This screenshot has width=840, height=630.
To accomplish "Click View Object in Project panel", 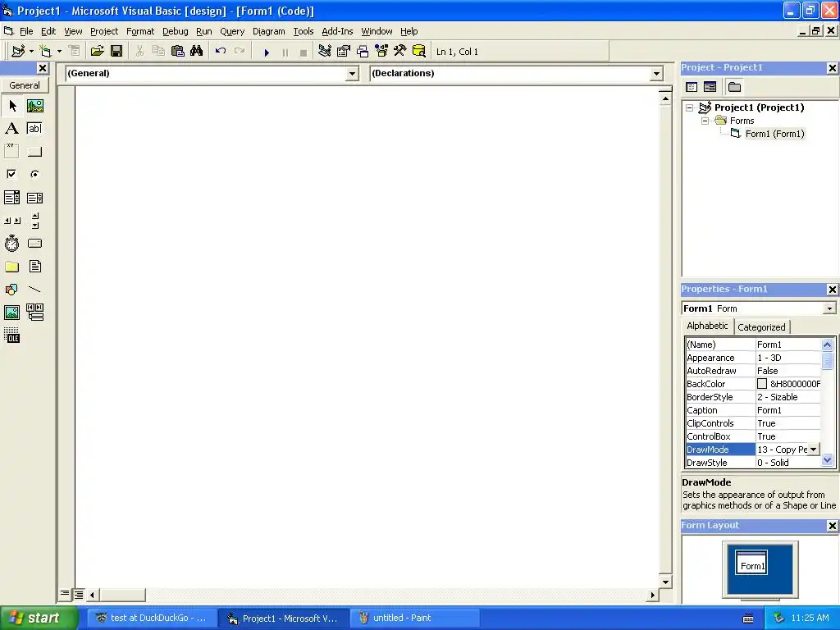I will point(710,87).
